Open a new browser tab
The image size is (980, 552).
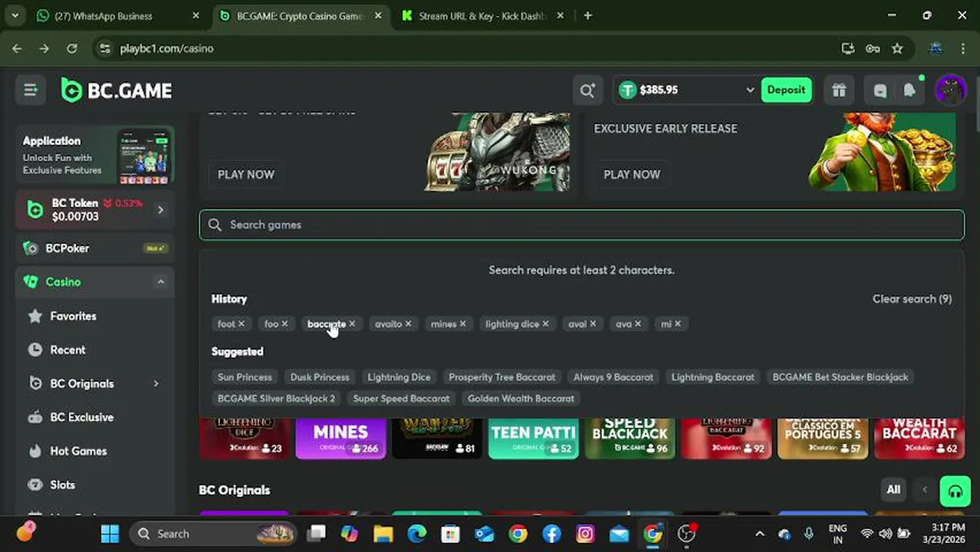pyautogui.click(x=587, y=15)
